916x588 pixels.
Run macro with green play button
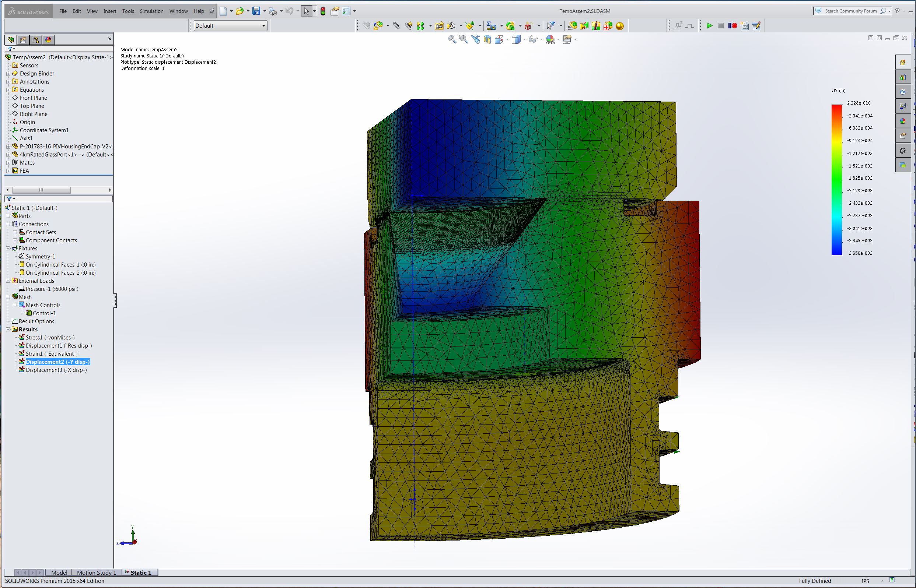pos(709,25)
